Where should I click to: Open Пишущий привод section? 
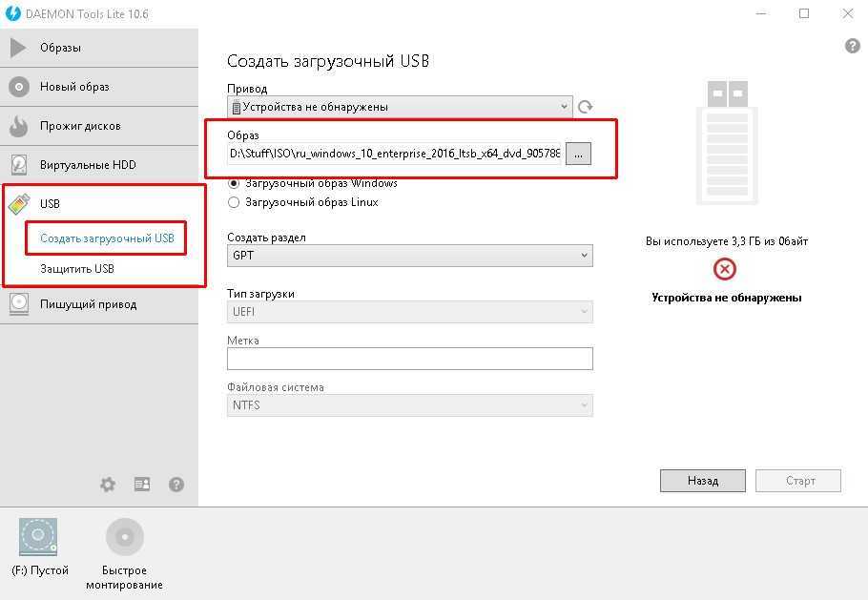pos(88,304)
